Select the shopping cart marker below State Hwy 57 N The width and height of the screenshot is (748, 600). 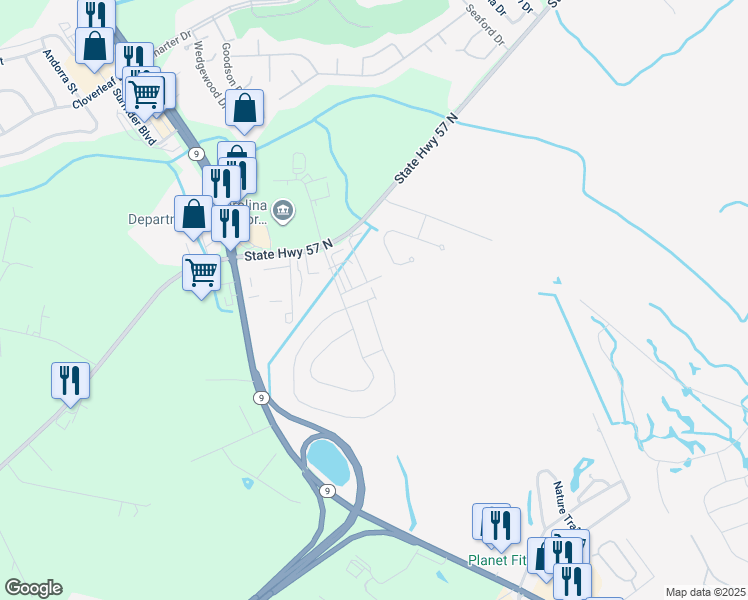click(201, 276)
